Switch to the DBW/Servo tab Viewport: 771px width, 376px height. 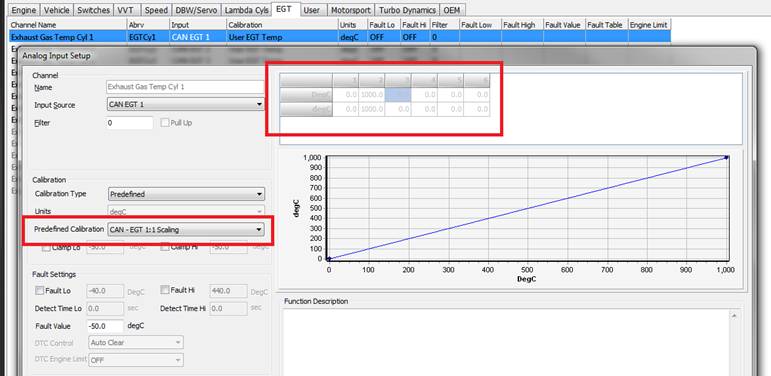195,10
